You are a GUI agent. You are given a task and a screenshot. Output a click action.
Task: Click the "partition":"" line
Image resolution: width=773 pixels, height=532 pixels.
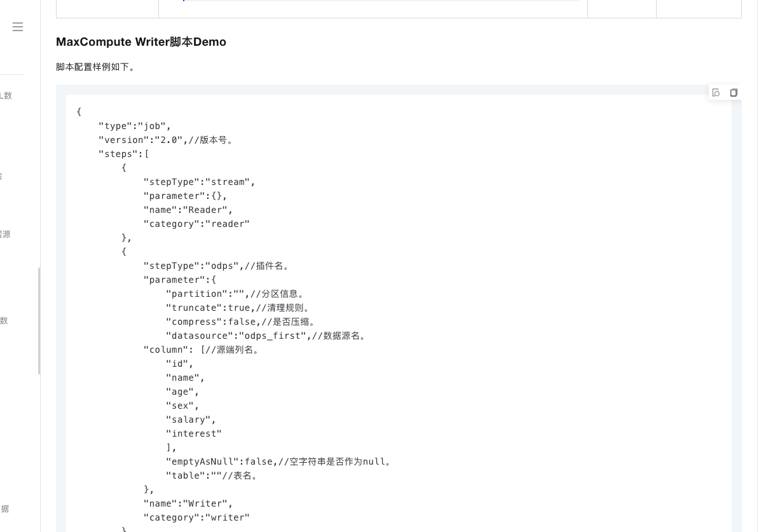pyautogui.click(x=237, y=294)
